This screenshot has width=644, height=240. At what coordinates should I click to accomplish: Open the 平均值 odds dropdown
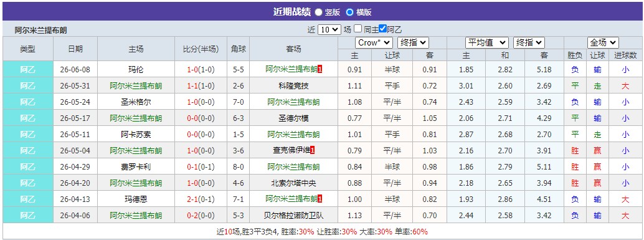[486, 43]
